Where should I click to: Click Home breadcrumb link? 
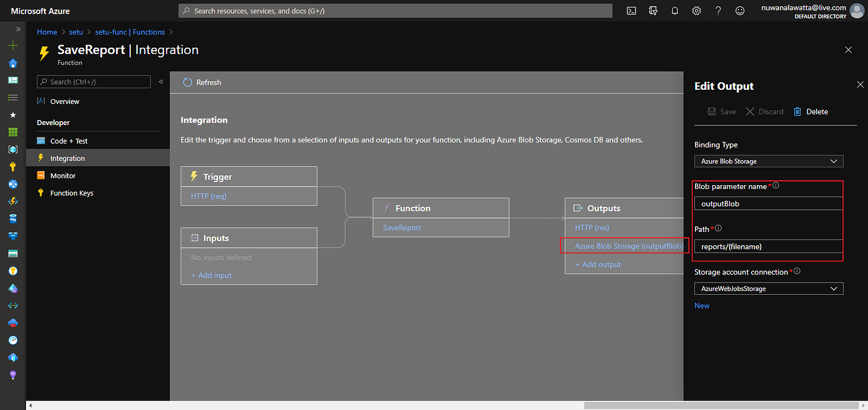pyautogui.click(x=47, y=32)
